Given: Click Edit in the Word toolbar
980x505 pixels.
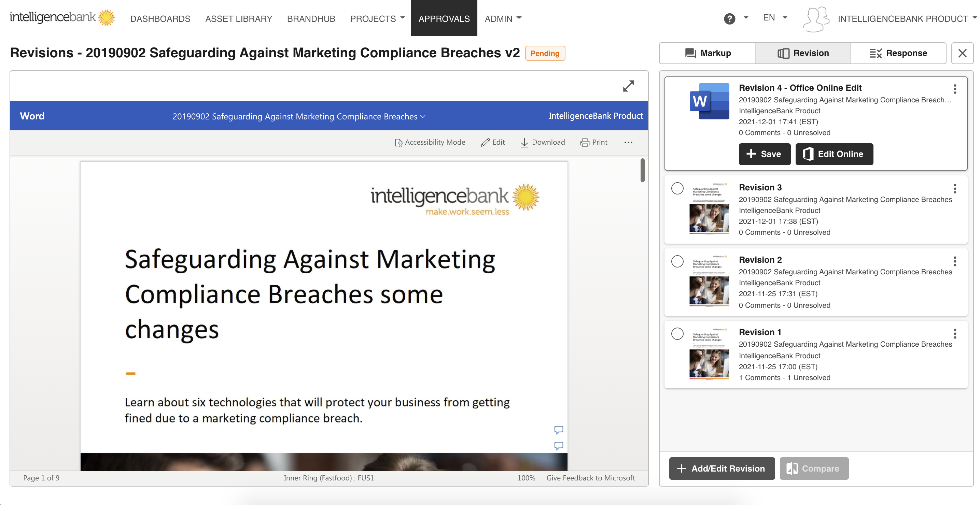Looking at the screenshot, I should tap(493, 142).
